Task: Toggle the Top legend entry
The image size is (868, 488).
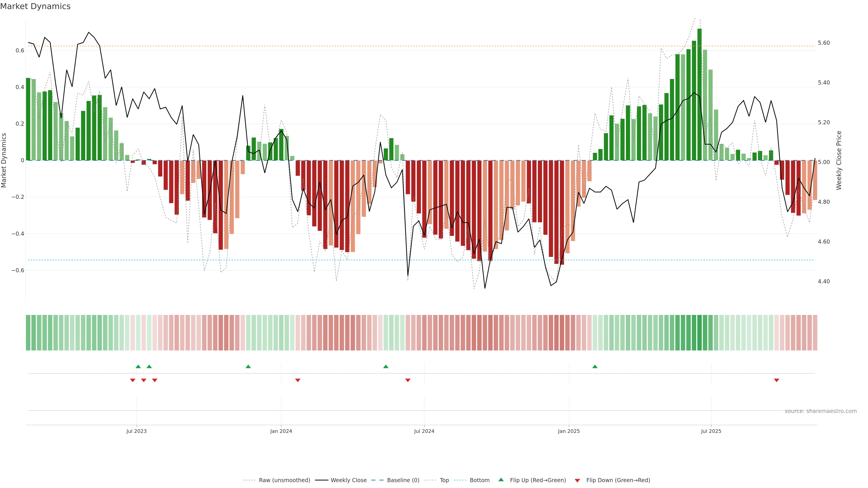Action: coord(444,480)
